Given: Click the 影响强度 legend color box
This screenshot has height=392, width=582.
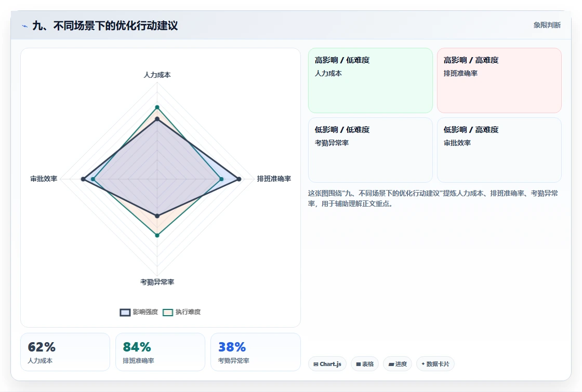Looking at the screenshot, I should click(x=125, y=312).
